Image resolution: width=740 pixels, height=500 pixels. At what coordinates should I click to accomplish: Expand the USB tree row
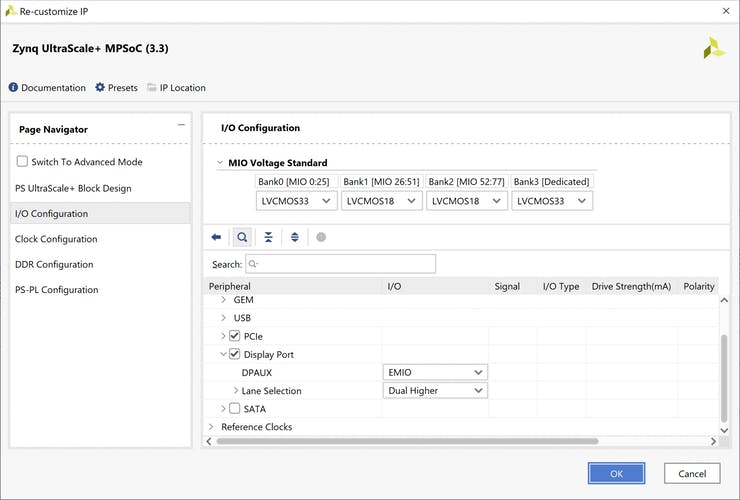pyautogui.click(x=223, y=318)
